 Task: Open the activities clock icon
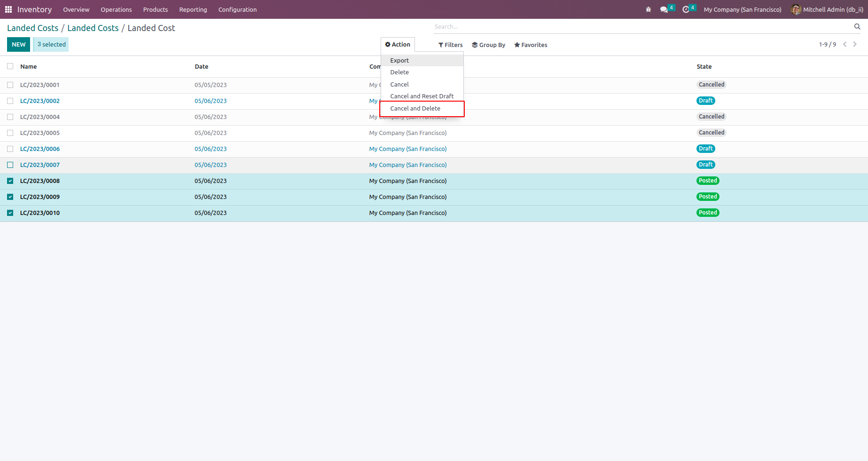(686, 9)
